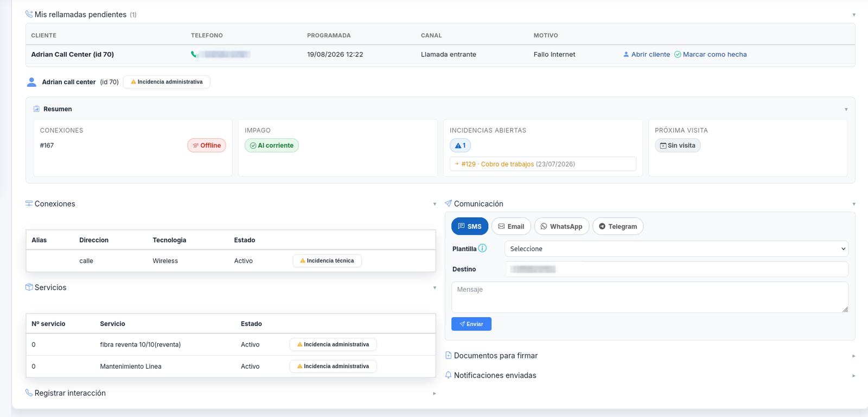Click Incidencia administrativa badge for fibra reventa service
Viewport: 868px width, 417px height.
pyautogui.click(x=333, y=344)
